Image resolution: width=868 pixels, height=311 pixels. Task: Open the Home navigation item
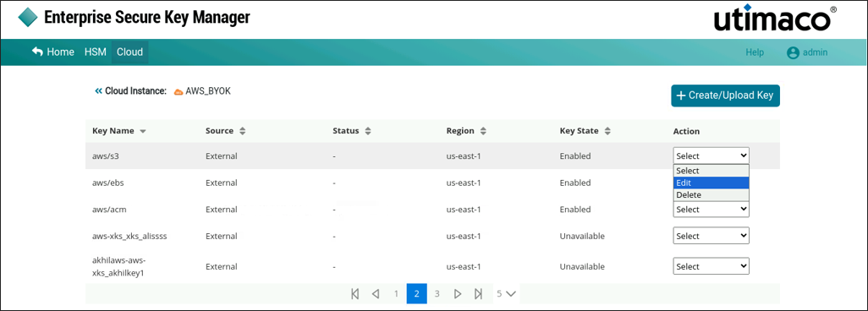pyautogui.click(x=53, y=52)
